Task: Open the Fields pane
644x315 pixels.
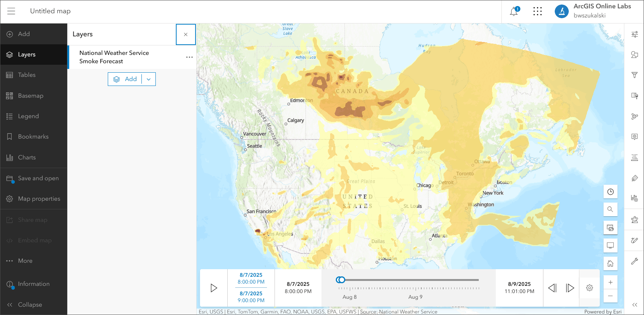Action: (635, 157)
